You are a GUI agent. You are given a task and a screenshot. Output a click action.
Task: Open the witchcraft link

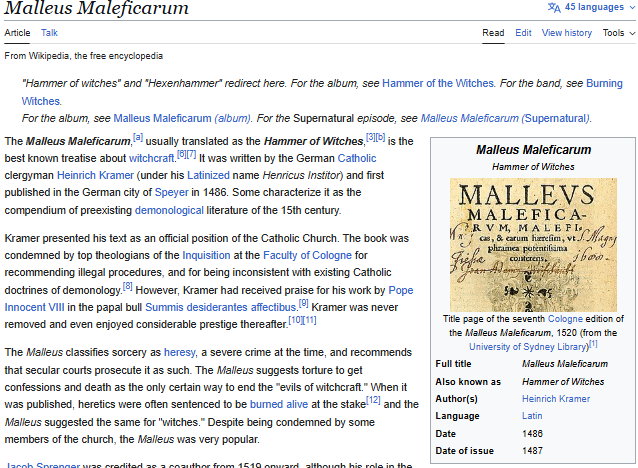pyautogui.click(x=151, y=158)
